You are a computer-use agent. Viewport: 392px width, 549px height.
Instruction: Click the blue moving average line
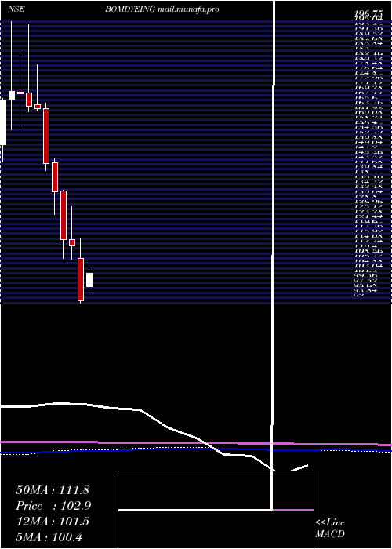196,449
